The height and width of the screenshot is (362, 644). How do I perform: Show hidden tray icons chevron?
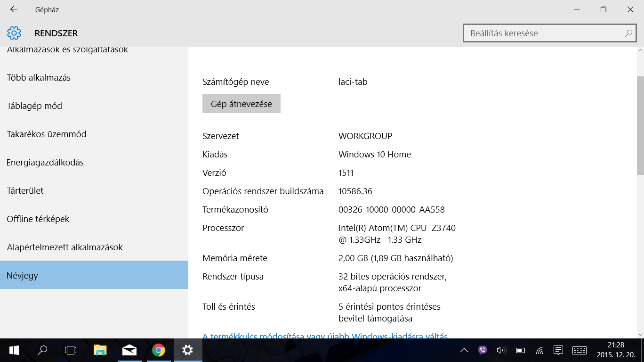[x=464, y=350]
